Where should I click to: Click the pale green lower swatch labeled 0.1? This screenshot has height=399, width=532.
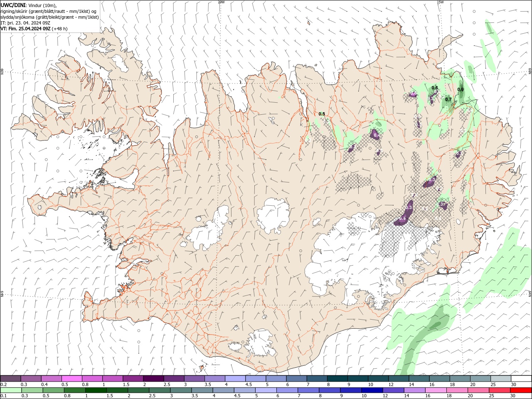point(11,390)
